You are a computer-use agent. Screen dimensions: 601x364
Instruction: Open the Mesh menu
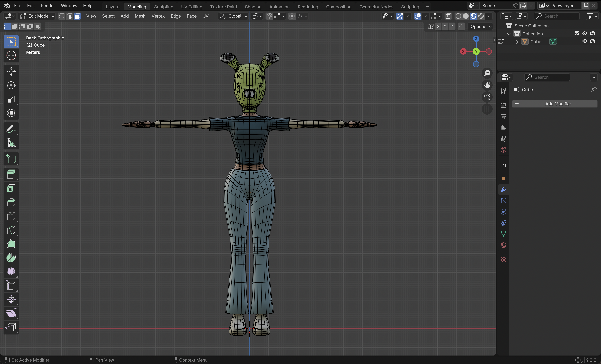pyautogui.click(x=140, y=16)
